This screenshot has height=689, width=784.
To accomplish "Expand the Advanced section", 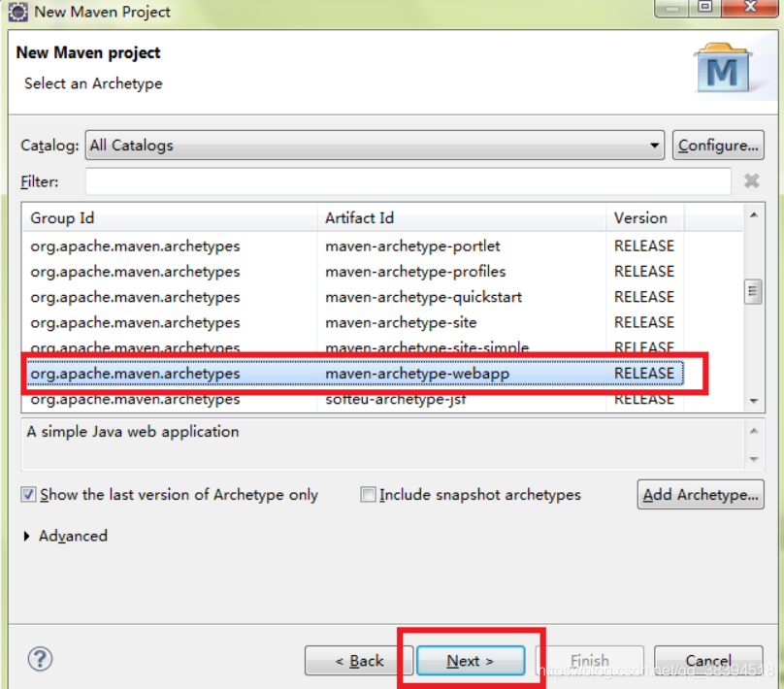I will tap(26, 536).
